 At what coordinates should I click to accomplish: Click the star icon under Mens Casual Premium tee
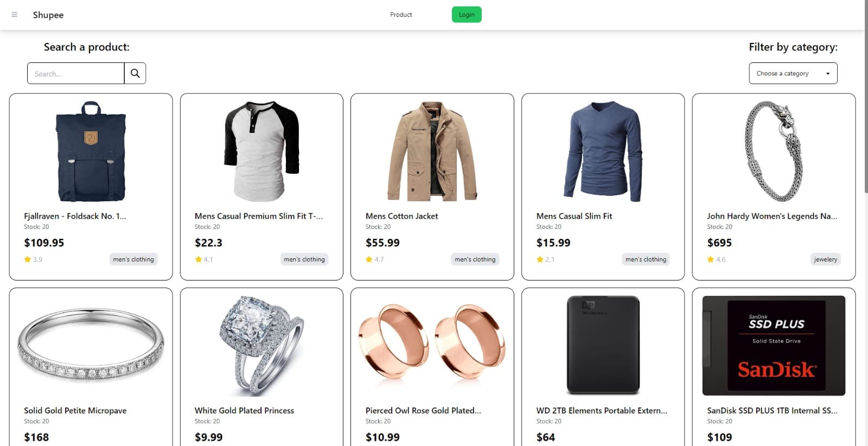coord(197,259)
